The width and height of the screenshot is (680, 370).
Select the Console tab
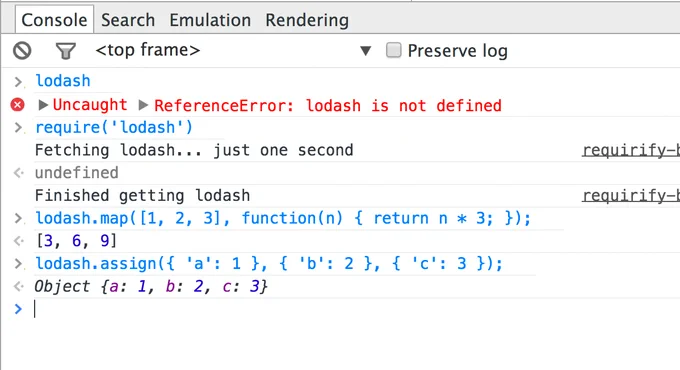coord(54,20)
